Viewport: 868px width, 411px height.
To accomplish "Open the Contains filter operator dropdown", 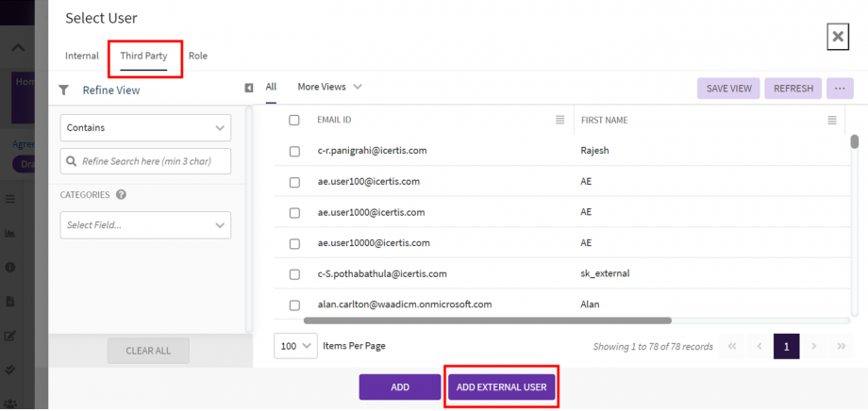I will (145, 127).
